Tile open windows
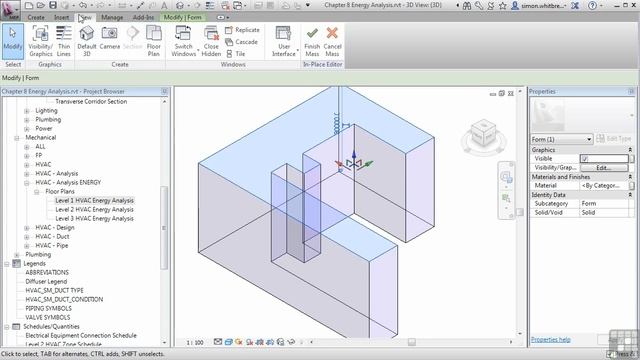 [x=236, y=53]
